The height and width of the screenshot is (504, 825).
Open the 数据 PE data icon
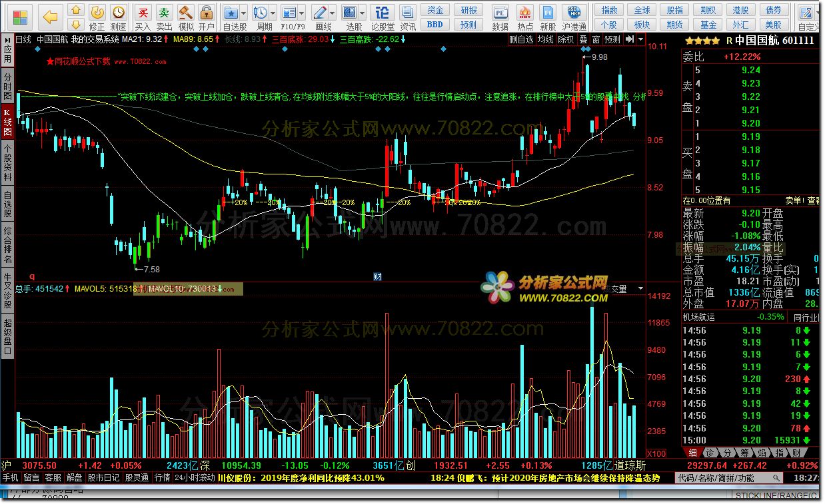point(500,17)
